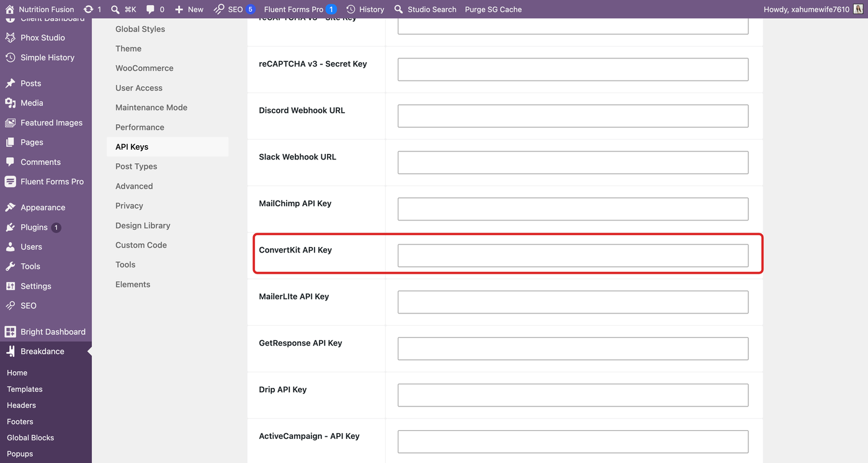Click the Breakdance logo icon
The width and height of the screenshot is (868, 463).
(10, 351)
